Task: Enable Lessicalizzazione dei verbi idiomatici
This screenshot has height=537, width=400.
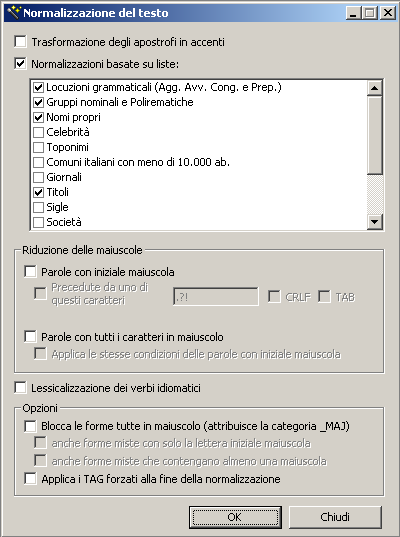Action: [x=21, y=388]
